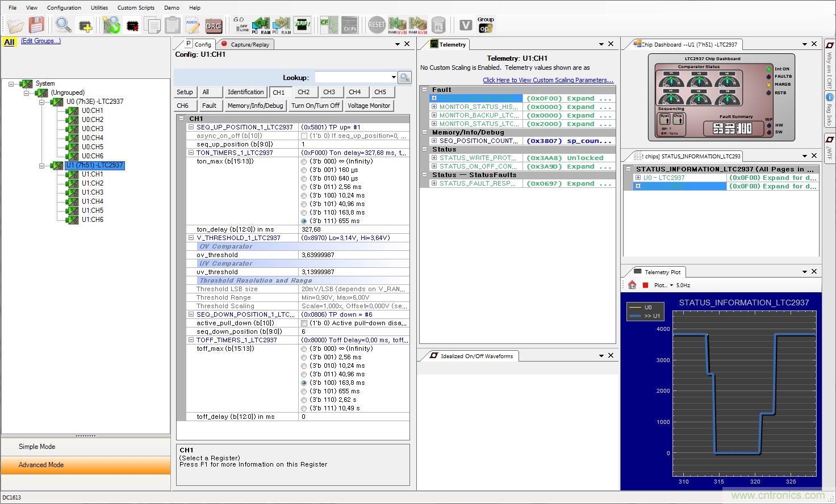
Task: Collapse the V_THRESHOLD_1_LTC2937 register section
Action: click(191, 238)
